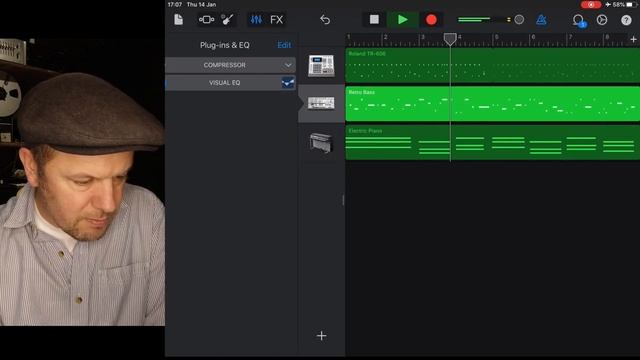The width and height of the screenshot is (640, 360).
Task: Select the Retro Bass synth track icon
Action: [321, 103]
